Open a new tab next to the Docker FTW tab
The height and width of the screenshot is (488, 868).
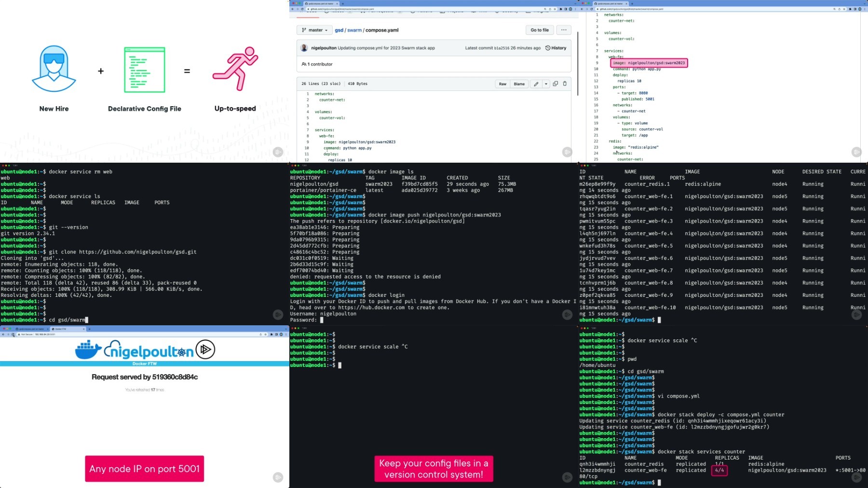click(89, 329)
